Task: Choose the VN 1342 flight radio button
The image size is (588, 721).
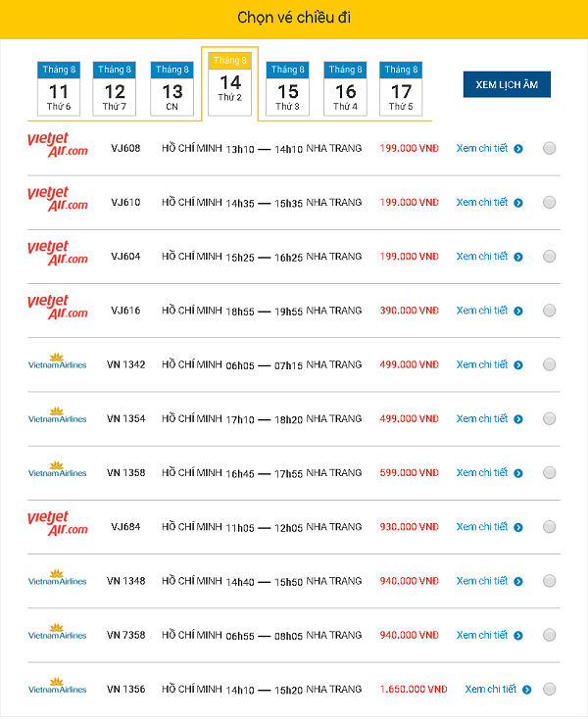Action: tap(549, 365)
